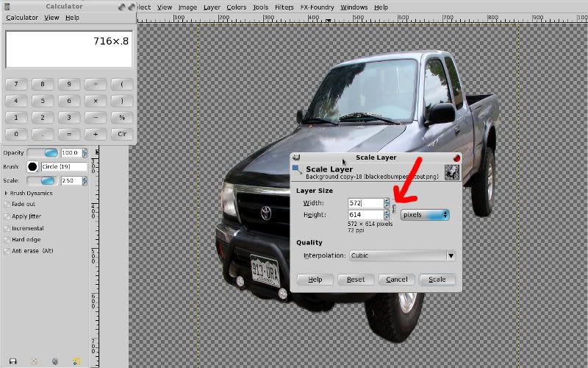Viewport: 588px width, 368px height.
Task: Open the pixels unit dropdown
Action: 425,215
